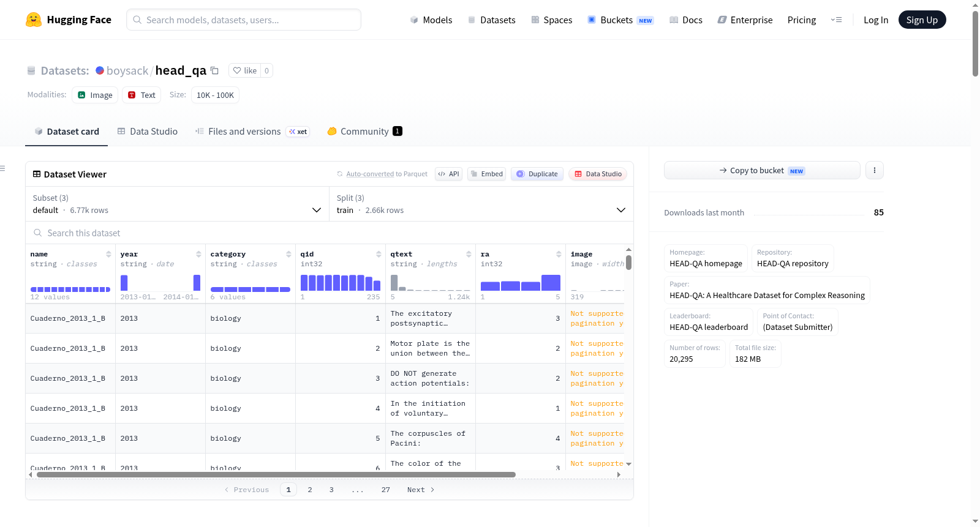This screenshot has width=980, height=527.
Task: Copy dataset name with the copy icon
Action: pos(214,70)
